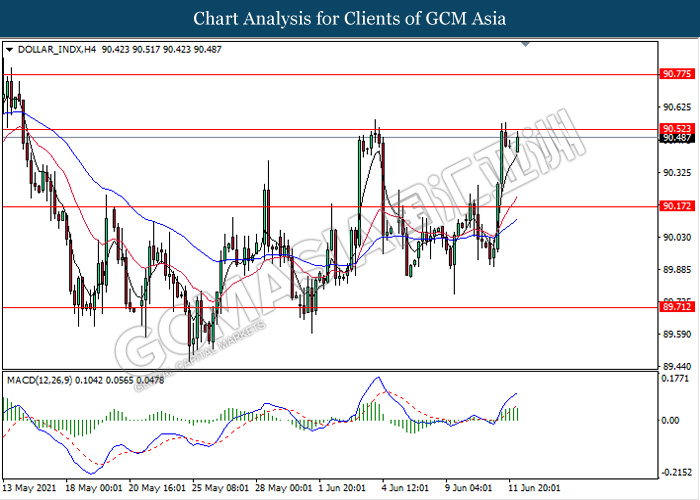The image size is (700, 500).
Task: Click the triangle arrow beside DOLLAR_INDX
Action: (10, 47)
